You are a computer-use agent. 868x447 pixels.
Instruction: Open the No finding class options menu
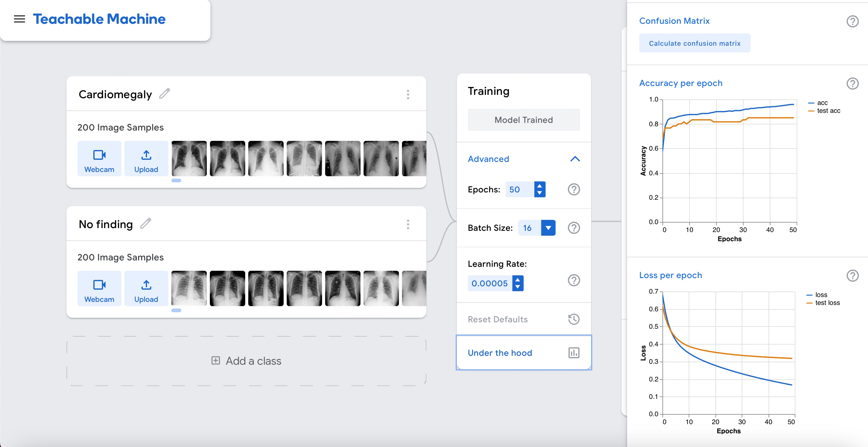pyautogui.click(x=408, y=224)
